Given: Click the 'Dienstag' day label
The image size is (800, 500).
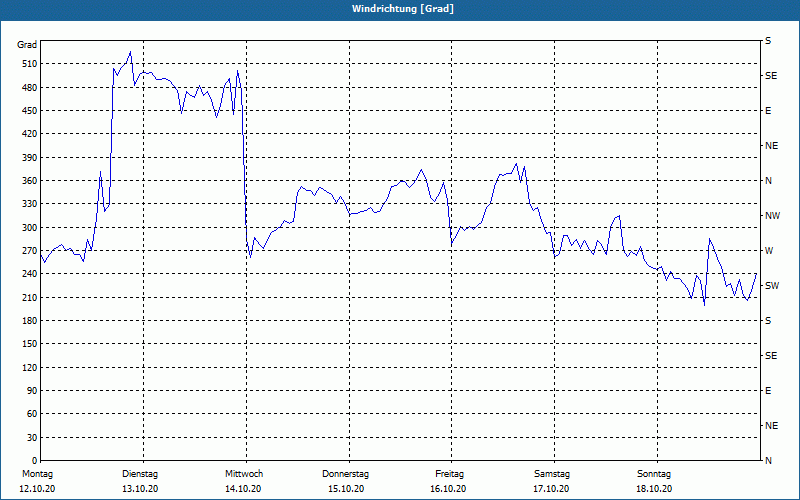Looking at the screenshot, I should tap(140, 474).
